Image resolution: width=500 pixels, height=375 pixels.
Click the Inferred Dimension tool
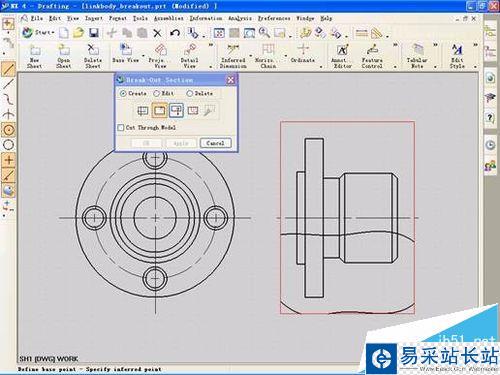[x=233, y=57]
